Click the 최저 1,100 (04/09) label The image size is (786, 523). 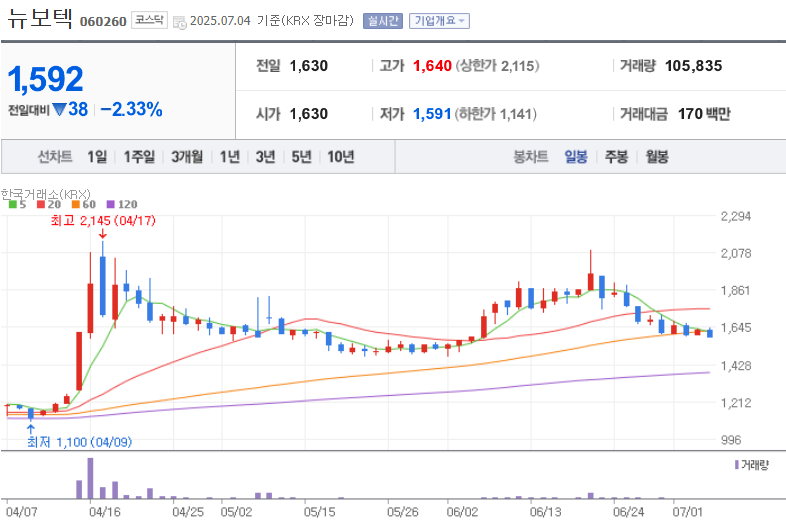tap(79, 442)
